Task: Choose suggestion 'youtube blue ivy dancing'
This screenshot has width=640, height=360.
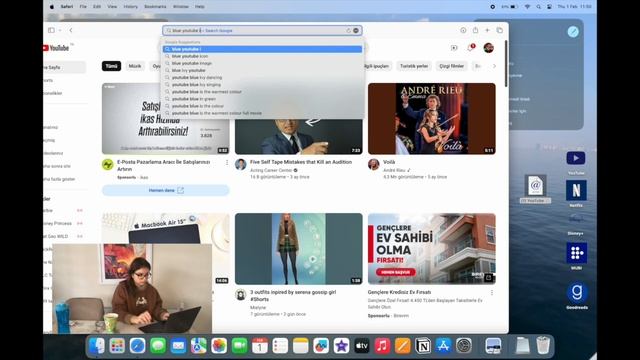Action: point(262,78)
